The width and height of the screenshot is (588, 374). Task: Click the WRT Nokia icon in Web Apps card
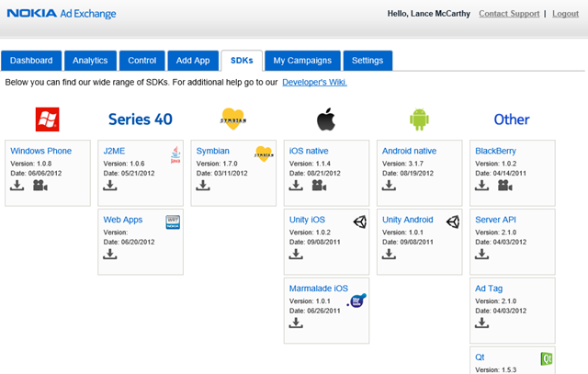coord(173,222)
